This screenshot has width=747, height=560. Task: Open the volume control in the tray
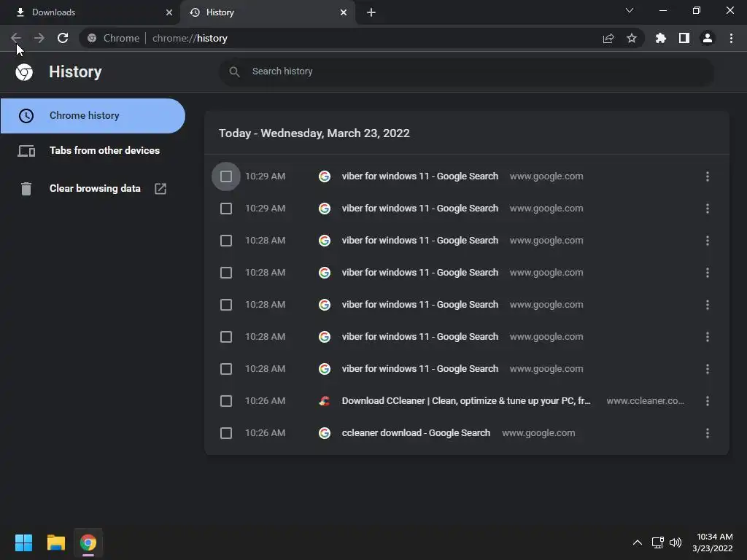676,542
